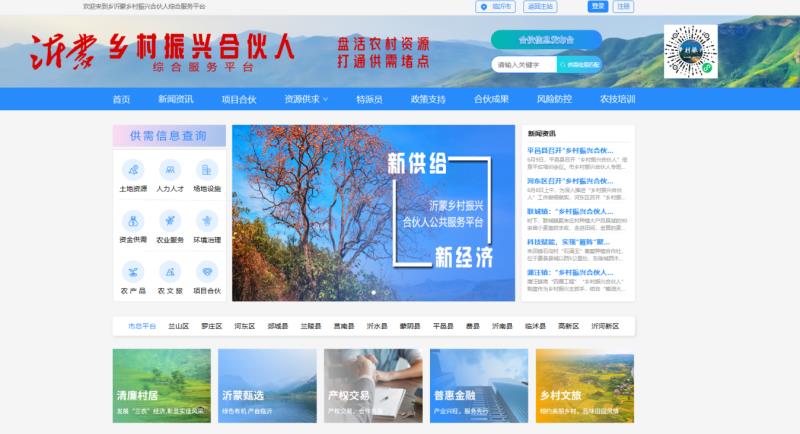
Task: Select the 沂河新区 region tab
Action: [605, 326]
